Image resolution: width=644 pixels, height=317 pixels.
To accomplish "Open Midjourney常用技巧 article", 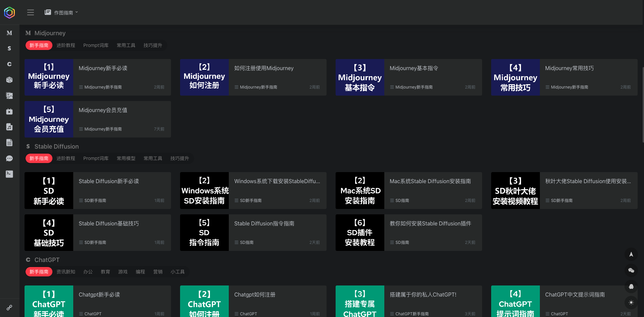I will point(569,68).
